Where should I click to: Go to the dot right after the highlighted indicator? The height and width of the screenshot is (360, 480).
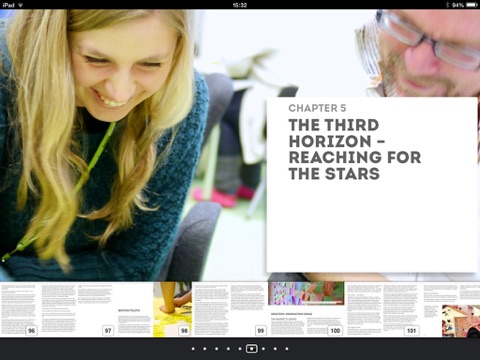click(263, 349)
